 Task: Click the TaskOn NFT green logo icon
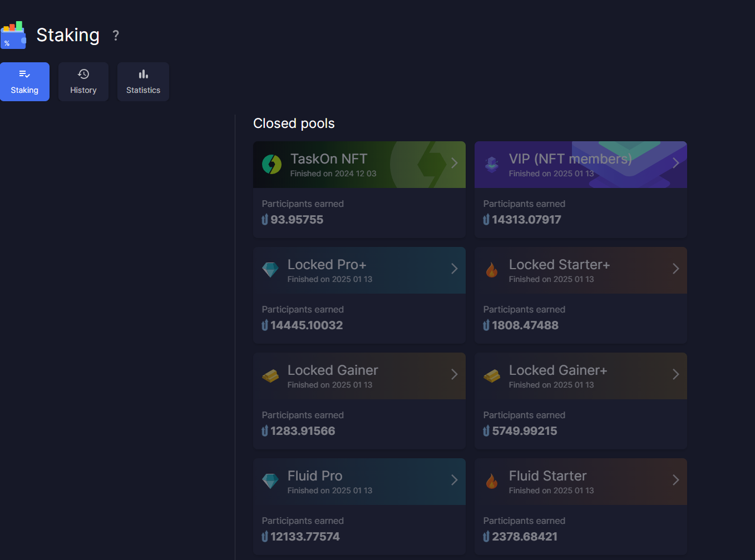click(x=272, y=165)
